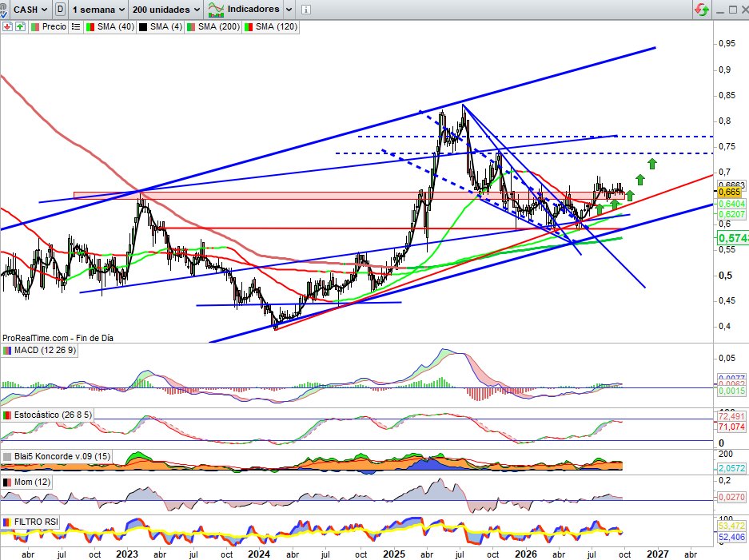Open the Blai5 Koncorde v.09 (15) label
This screenshot has width=749, height=560.
62,456
